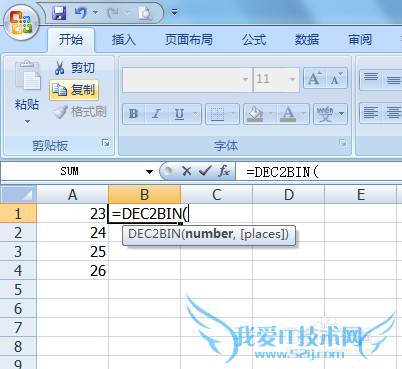Save the workbook from the quick access toolbar
402x369 pixels.
pyautogui.click(x=59, y=13)
